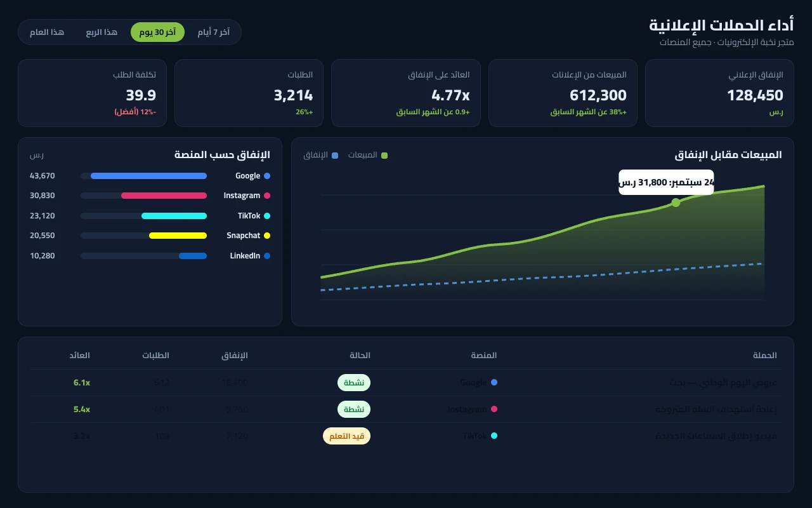Screen dimensions: 812x508
Task: Choose the هذا العام period tab
Action: pos(47,32)
